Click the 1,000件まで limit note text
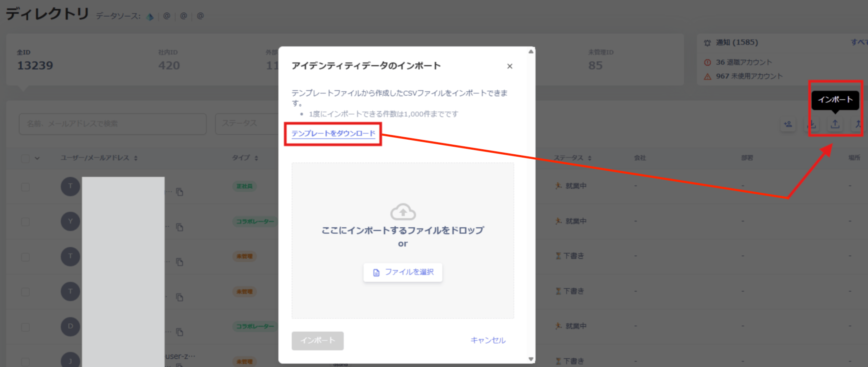The image size is (868, 367). pyautogui.click(x=384, y=114)
